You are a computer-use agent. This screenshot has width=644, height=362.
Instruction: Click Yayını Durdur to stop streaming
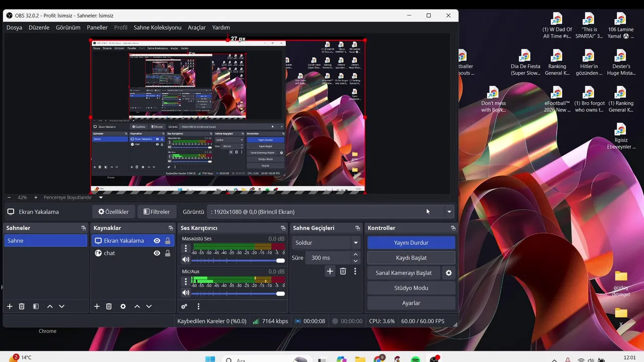click(411, 243)
